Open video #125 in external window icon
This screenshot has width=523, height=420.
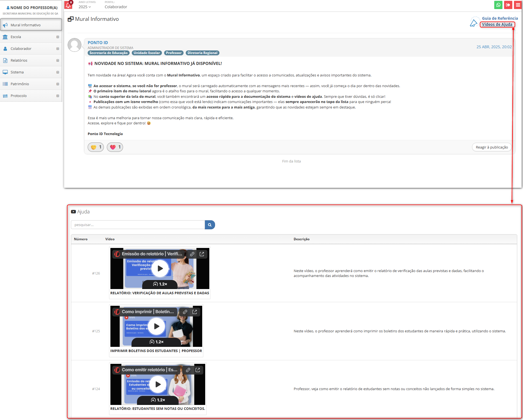tap(195, 312)
